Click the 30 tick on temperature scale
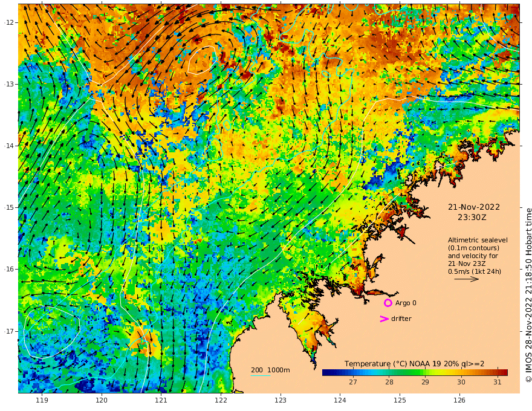532x411 pixels. click(461, 382)
